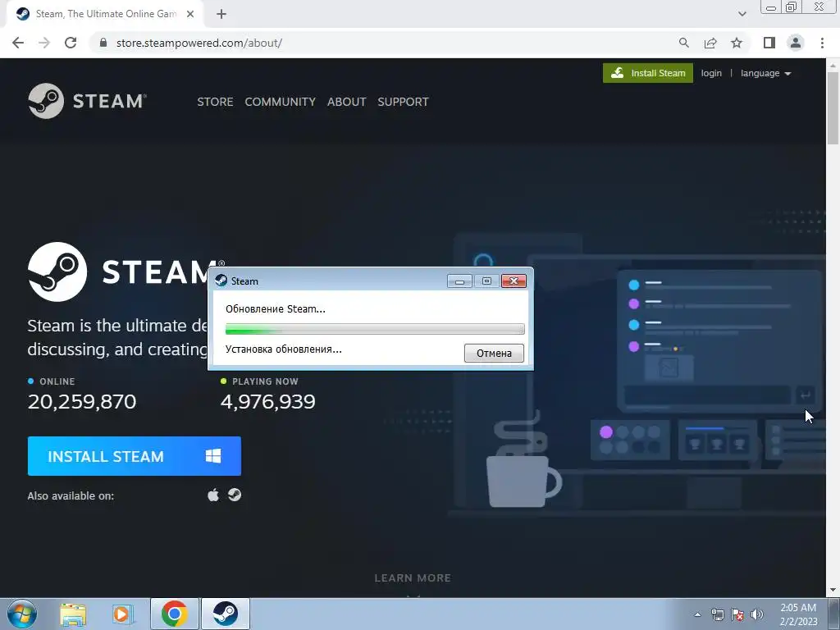The height and width of the screenshot is (630, 840).
Task: Click the LEARN MORE link
Action: [413, 578]
